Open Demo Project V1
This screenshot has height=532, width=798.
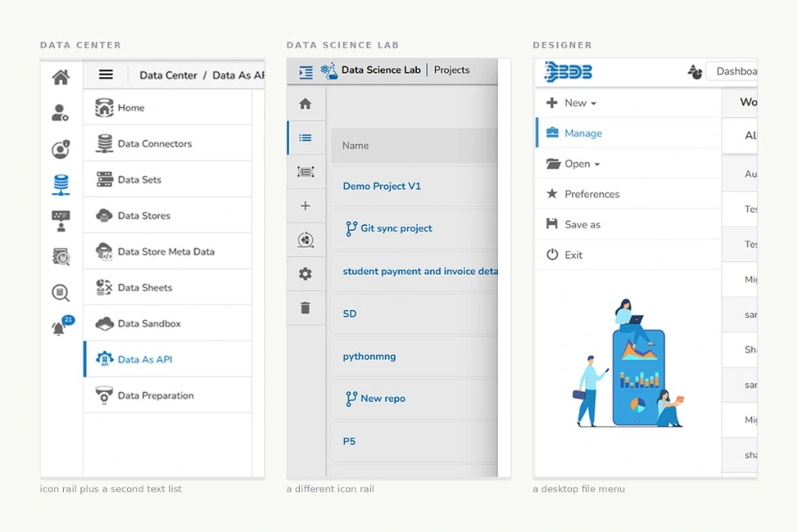coord(382,186)
